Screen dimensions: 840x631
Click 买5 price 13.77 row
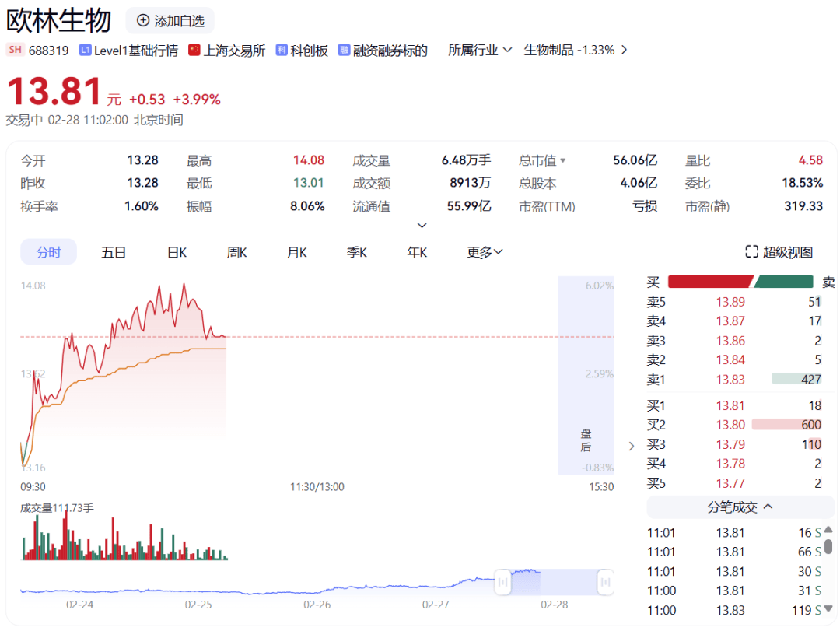(734, 483)
